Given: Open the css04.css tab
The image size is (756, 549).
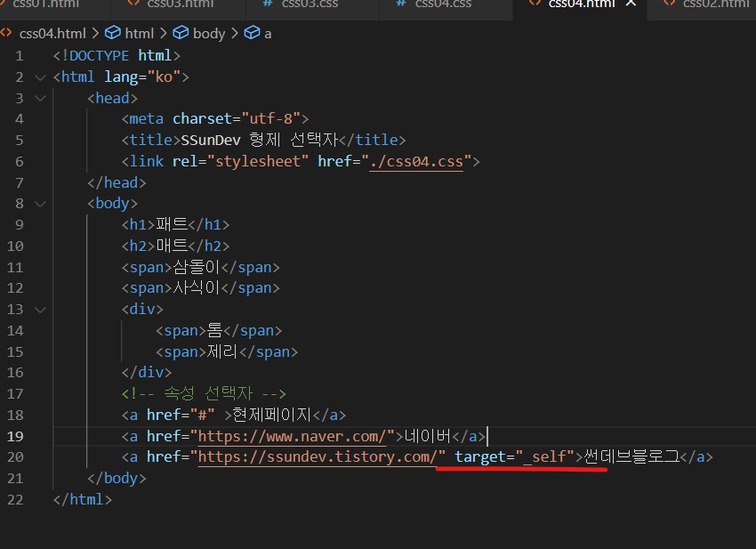Looking at the screenshot, I should pos(446,4).
